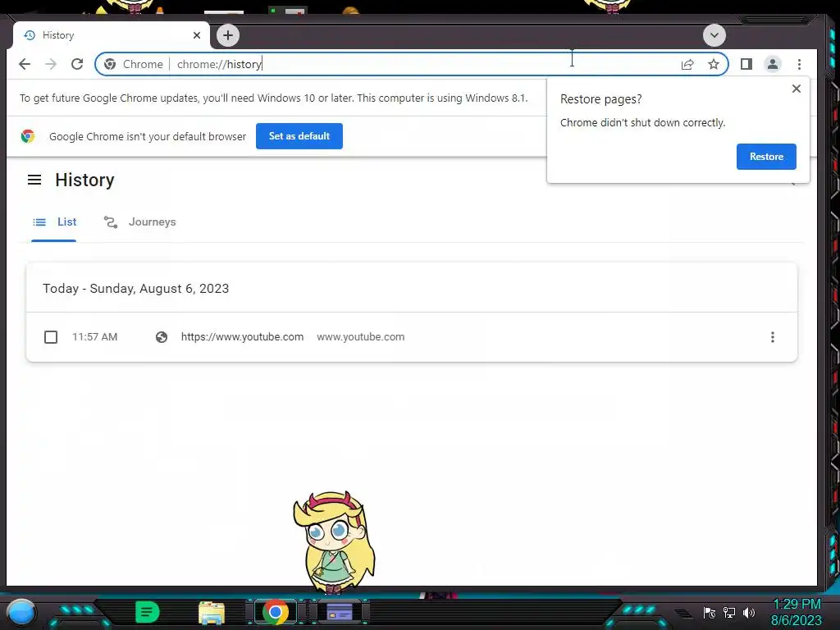The height and width of the screenshot is (630, 840).
Task: Open a new tab with the plus button
Action: point(228,35)
